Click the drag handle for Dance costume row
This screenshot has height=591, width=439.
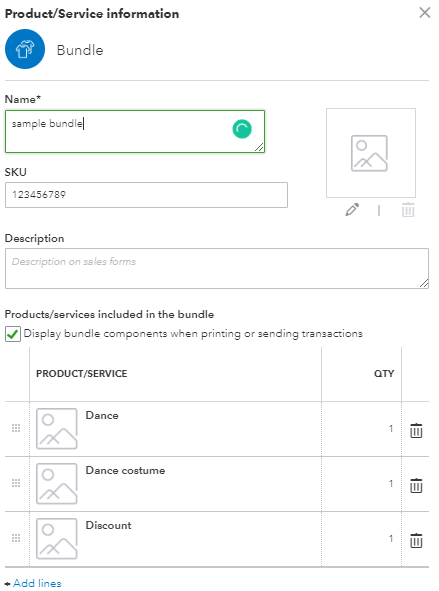(x=16, y=483)
